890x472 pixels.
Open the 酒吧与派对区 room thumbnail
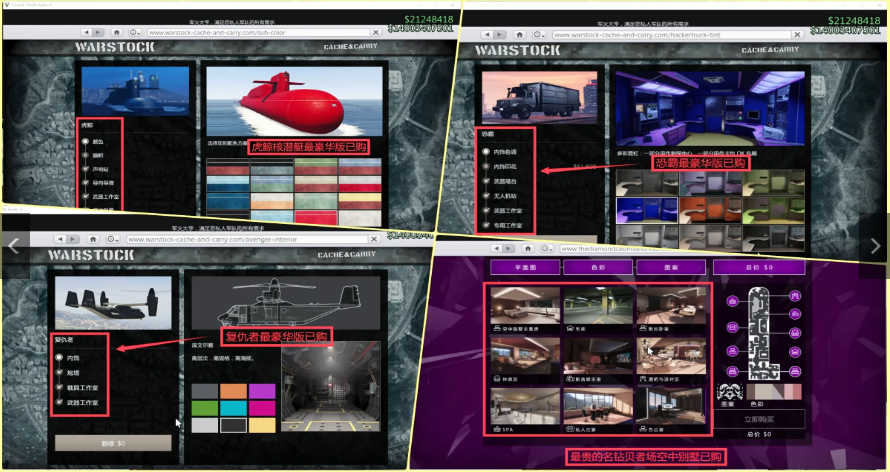pyautogui.click(x=671, y=360)
